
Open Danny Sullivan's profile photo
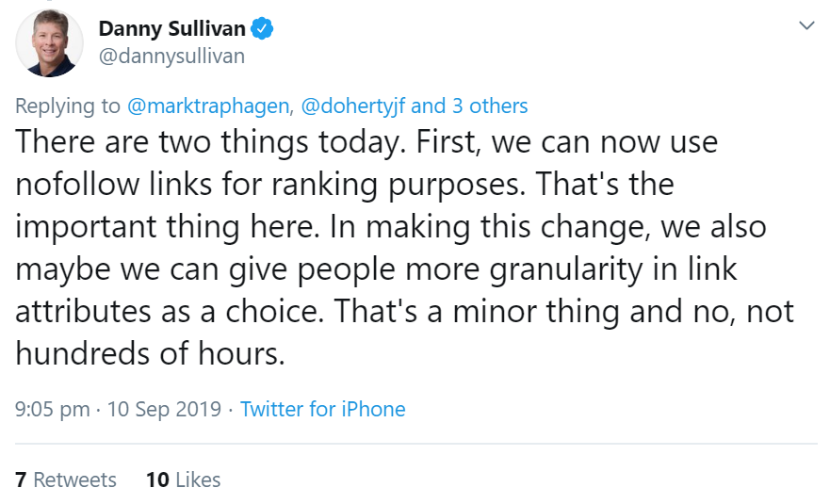[x=49, y=43]
